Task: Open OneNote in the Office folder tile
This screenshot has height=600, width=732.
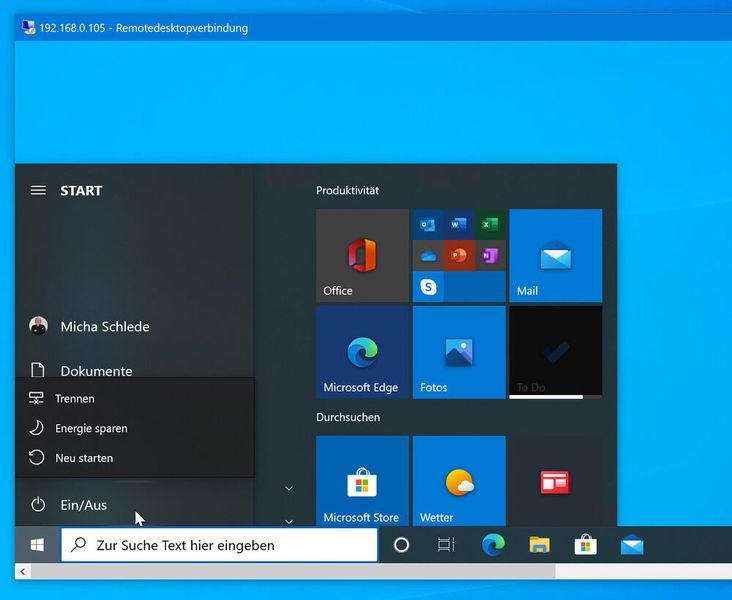Action: (490, 256)
